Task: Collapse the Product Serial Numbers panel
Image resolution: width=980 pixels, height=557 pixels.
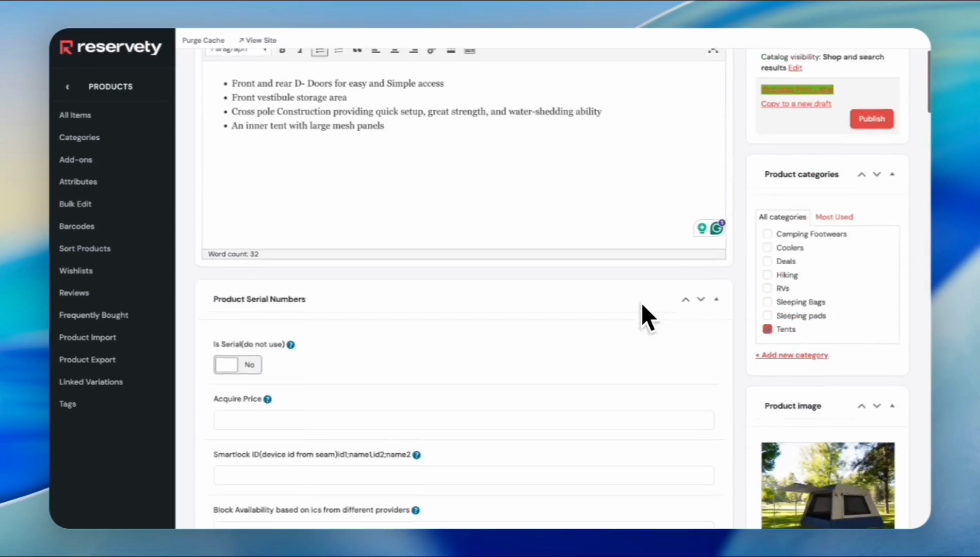Action: (x=716, y=299)
